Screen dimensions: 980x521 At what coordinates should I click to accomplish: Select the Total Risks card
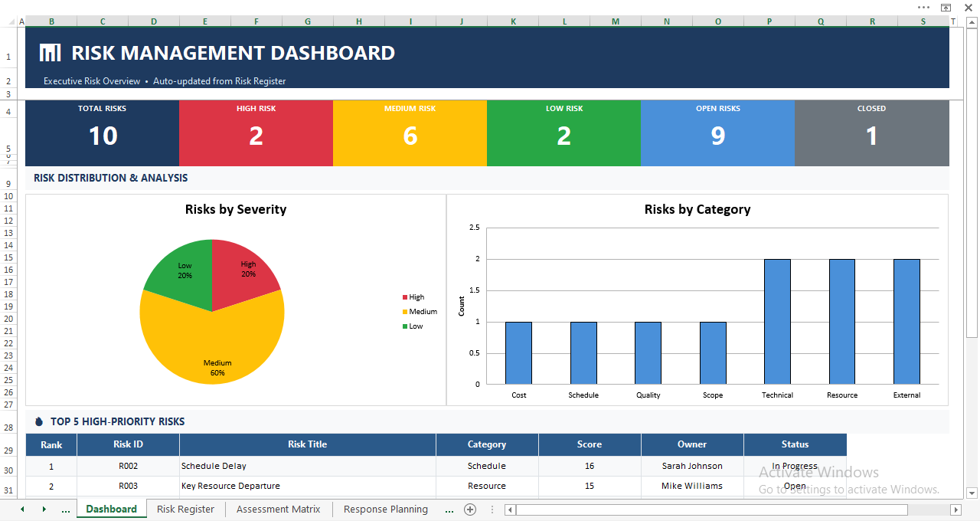click(103, 133)
